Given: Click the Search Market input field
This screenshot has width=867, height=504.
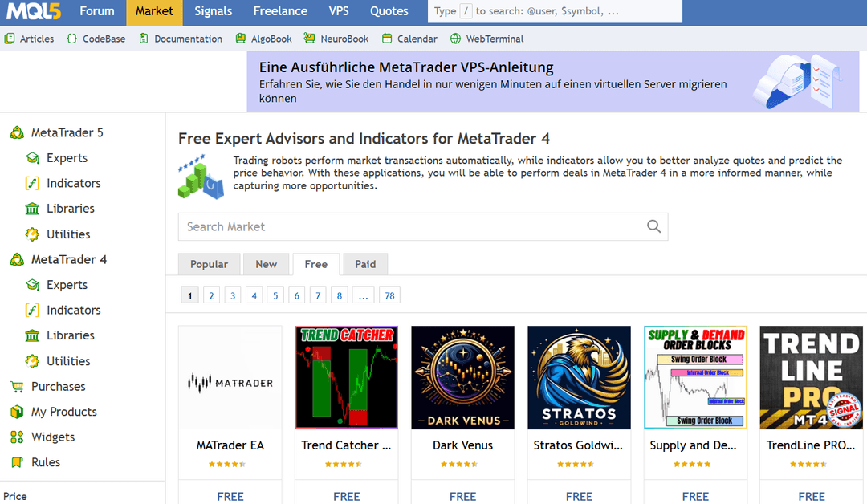Looking at the screenshot, I should [409, 226].
